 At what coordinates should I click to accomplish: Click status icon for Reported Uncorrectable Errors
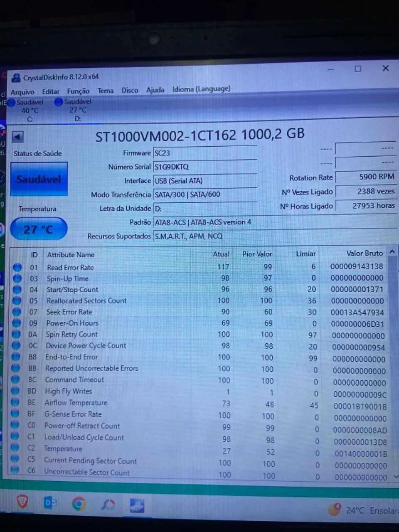point(15,368)
